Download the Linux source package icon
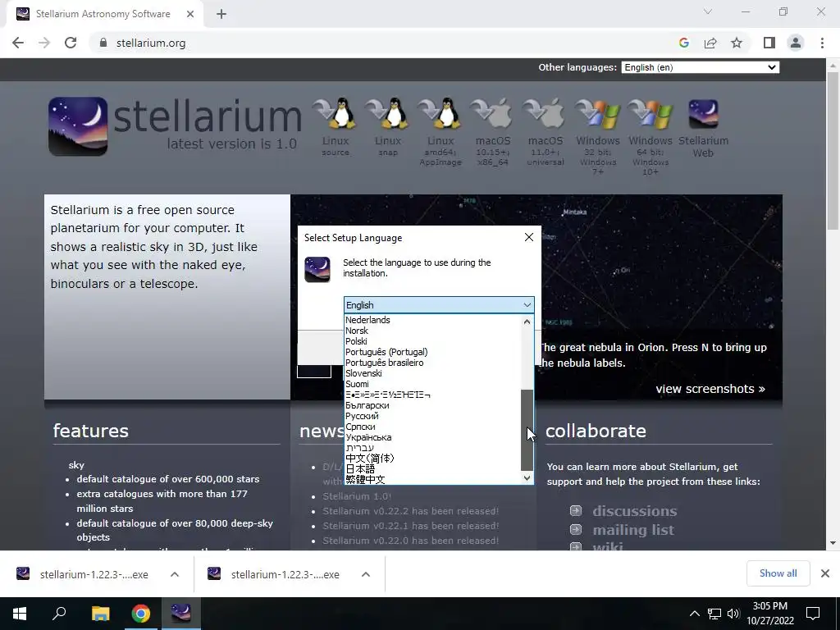 tap(336, 113)
